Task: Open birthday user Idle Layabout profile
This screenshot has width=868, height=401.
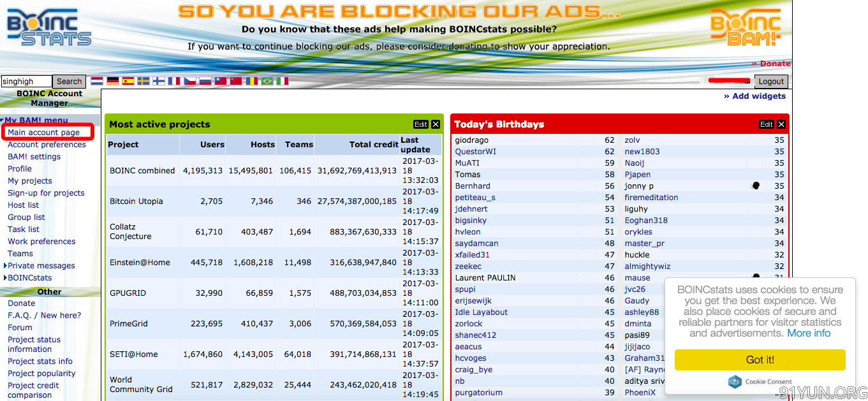Action: point(482,312)
